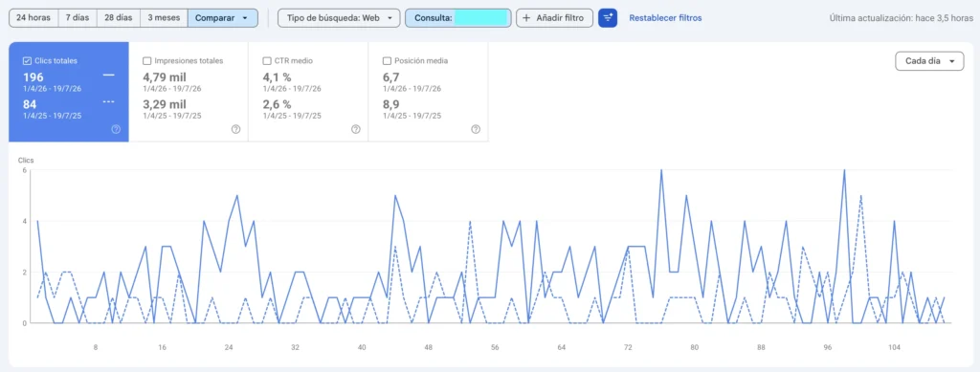980x372 pixels.
Task: Open help icon in Clics totales card
Action: tap(116, 129)
